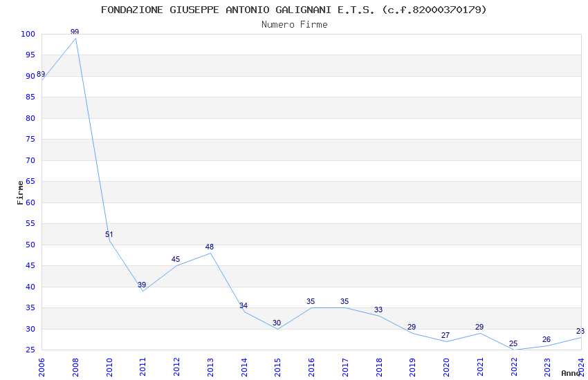Image resolution: width=588 pixels, height=380 pixels.
Task: Pick the data label 29 above the 2019 point
Action: point(412,327)
